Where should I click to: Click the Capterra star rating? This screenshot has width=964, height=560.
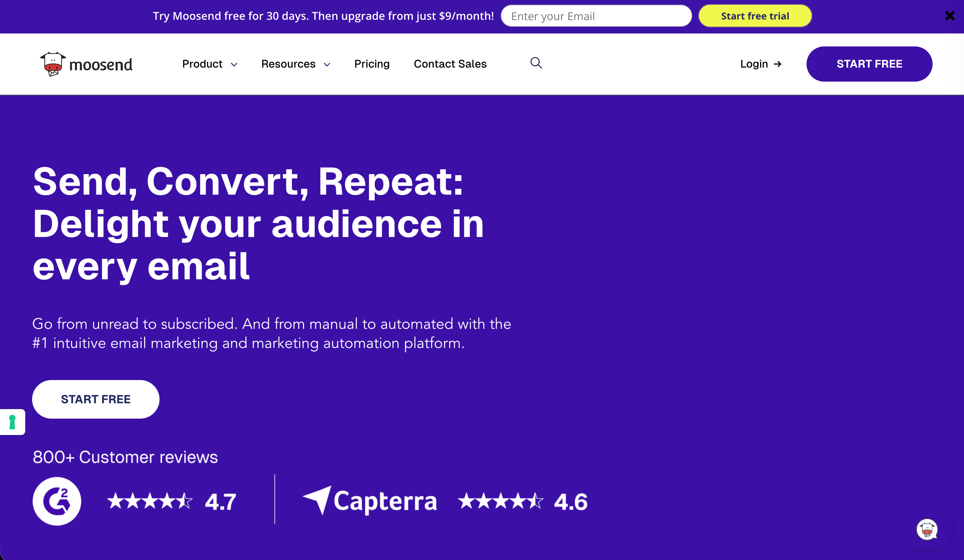click(500, 501)
